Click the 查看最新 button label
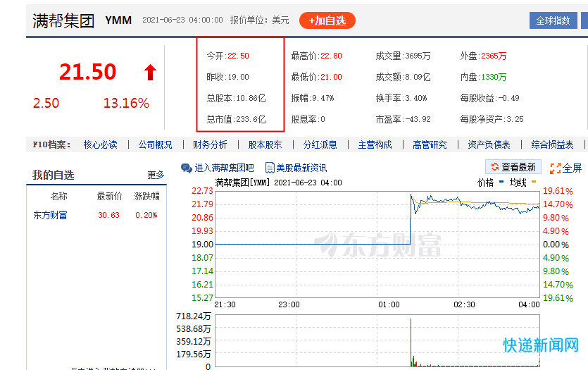588x370 pixels. (x=518, y=167)
